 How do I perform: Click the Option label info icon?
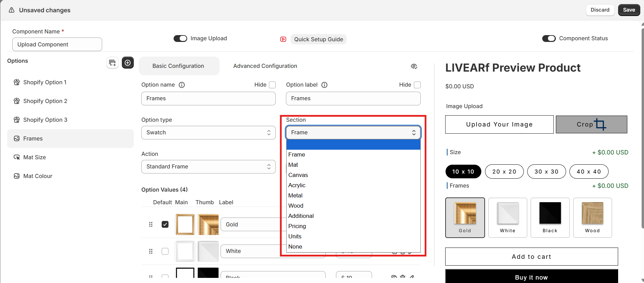(x=324, y=85)
